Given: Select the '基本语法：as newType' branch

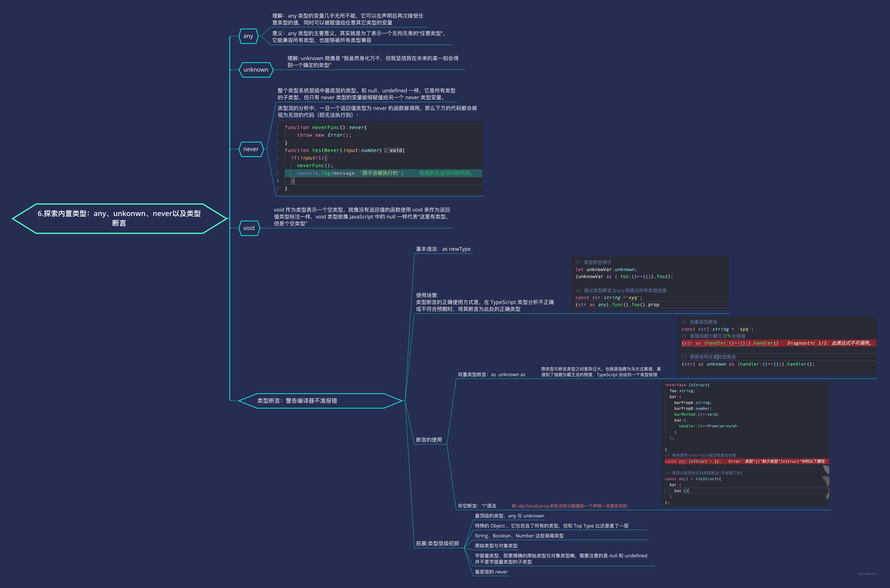Looking at the screenshot, I should tap(443, 249).
